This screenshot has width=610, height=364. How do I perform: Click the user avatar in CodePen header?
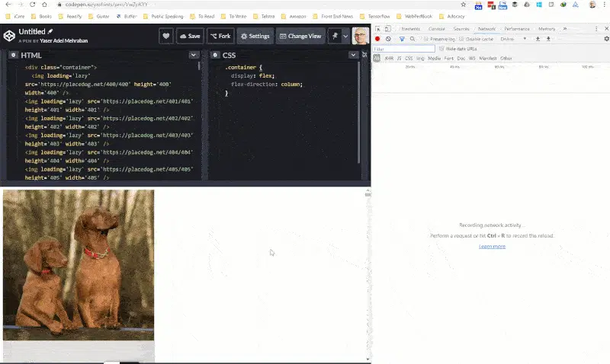tap(360, 36)
